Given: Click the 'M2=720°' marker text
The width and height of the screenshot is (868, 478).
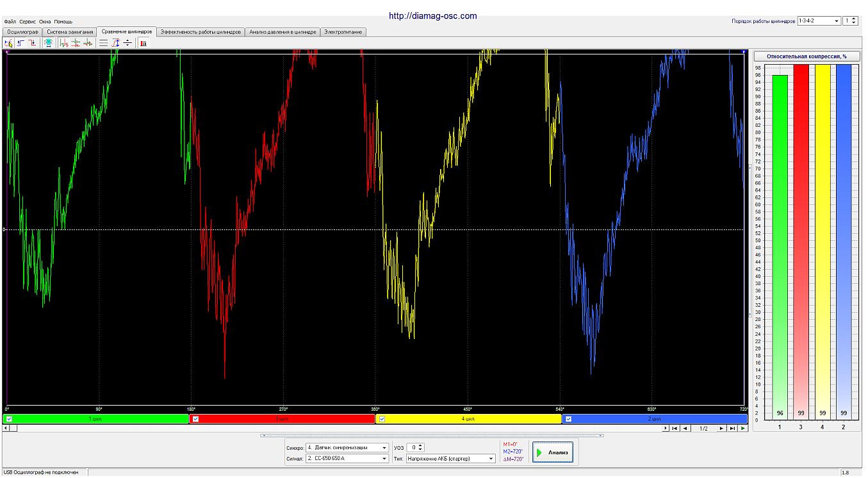Looking at the screenshot, I should coord(513,452).
